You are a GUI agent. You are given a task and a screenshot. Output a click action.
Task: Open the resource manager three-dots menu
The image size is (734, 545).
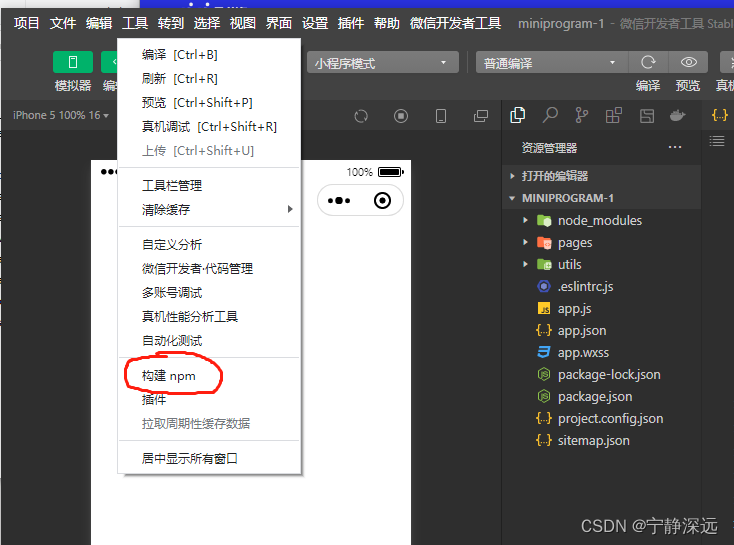[675, 147]
